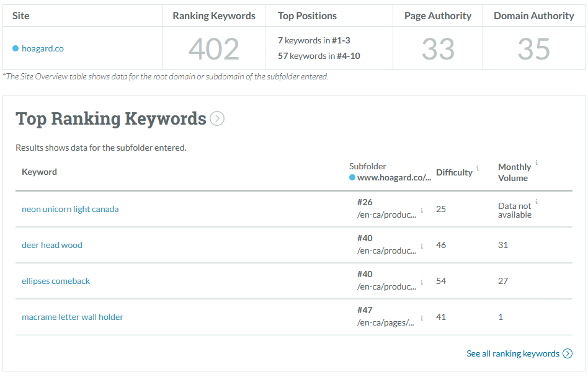The height and width of the screenshot is (377, 588).
Task: Click #47 rank in macrame row
Action: click(x=365, y=310)
